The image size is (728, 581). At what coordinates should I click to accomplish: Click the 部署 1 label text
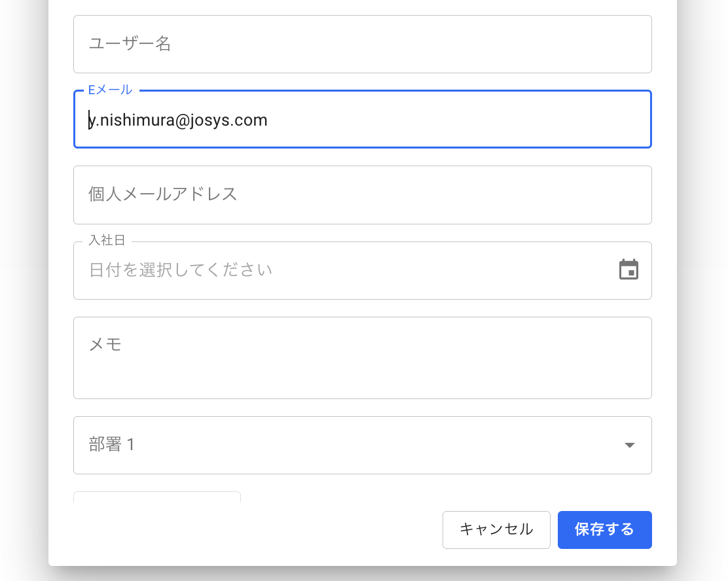click(x=111, y=445)
